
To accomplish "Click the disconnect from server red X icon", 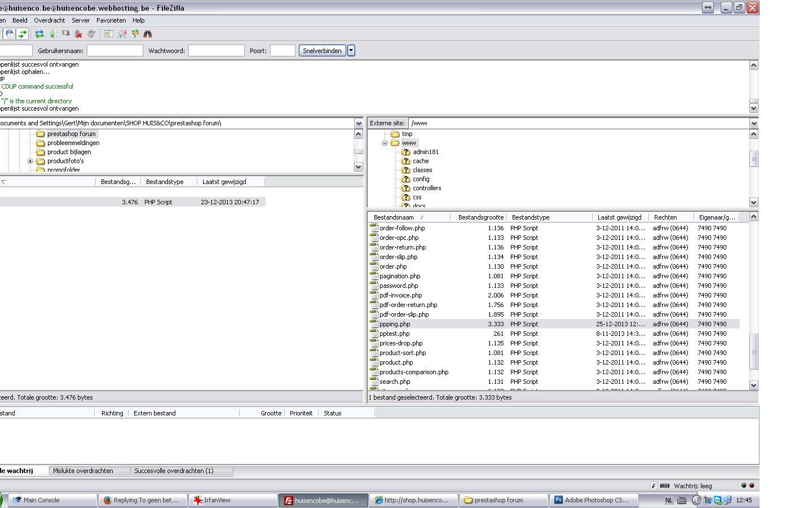I will tap(78, 34).
